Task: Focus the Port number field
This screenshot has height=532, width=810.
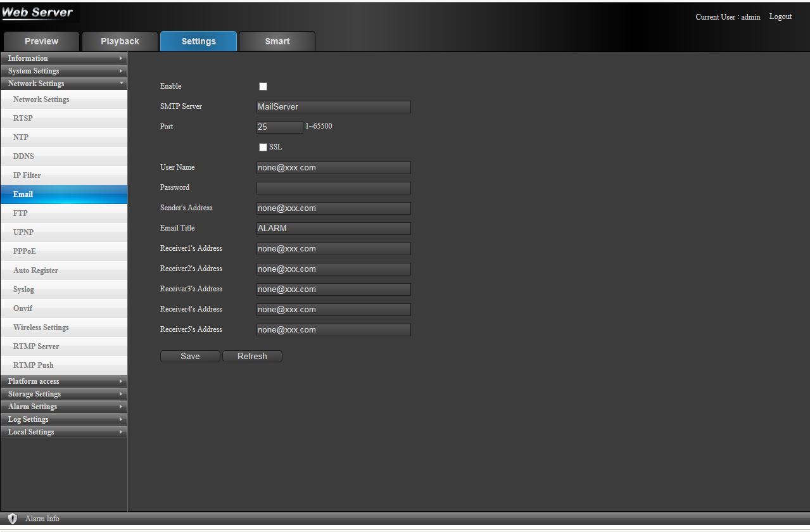Action: (279, 127)
